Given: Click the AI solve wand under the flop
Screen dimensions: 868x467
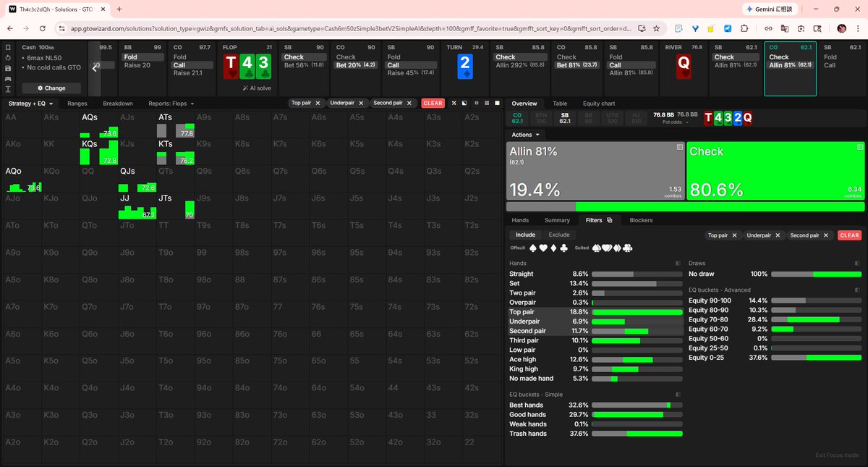Looking at the screenshot, I should 255,88.
